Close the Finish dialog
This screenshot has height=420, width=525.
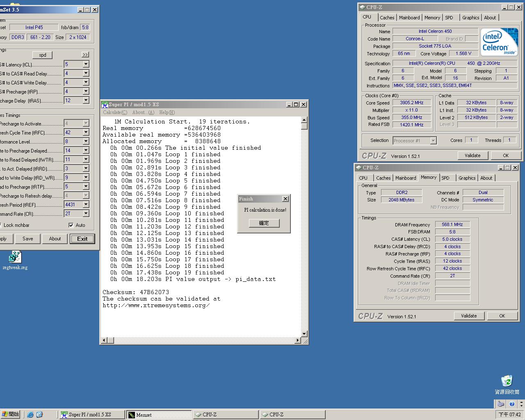[x=285, y=199]
